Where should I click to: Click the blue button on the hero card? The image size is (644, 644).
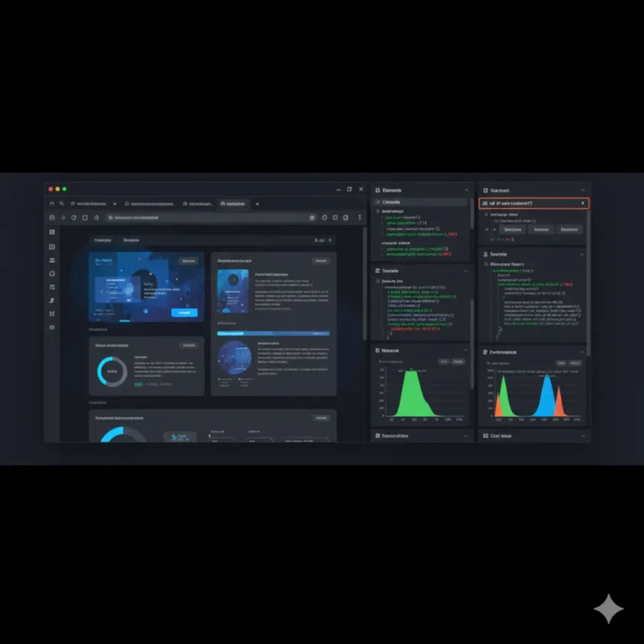[184, 313]
